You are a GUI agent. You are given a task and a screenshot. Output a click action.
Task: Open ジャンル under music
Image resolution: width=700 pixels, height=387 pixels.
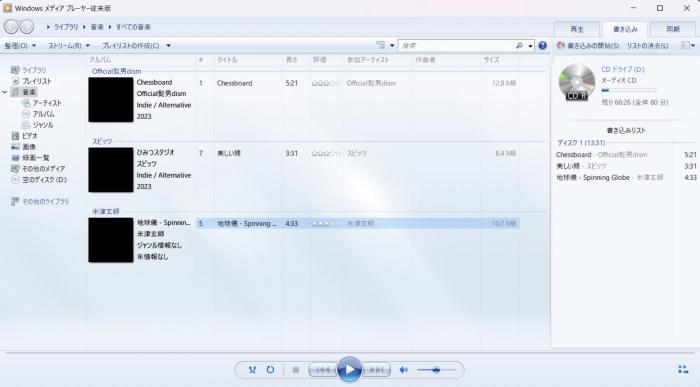(38, 125)
